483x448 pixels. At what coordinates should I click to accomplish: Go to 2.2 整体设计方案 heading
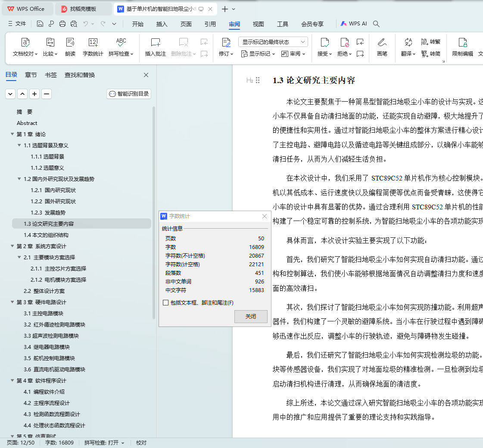44,291
